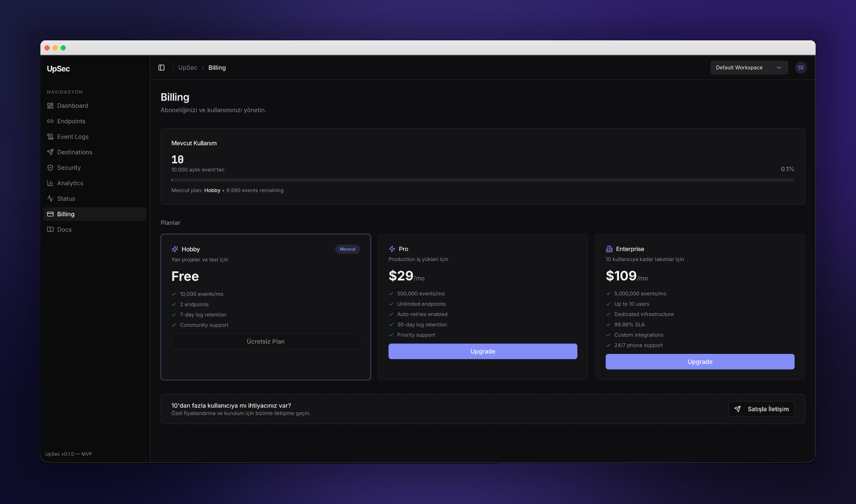Click the Docs book icon
This screenshot has height=504, width=856.
tap(50, 230)
